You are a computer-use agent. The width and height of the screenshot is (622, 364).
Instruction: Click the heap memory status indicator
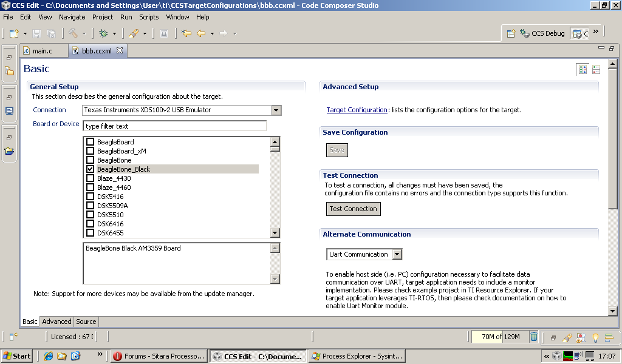click(501, 337)
